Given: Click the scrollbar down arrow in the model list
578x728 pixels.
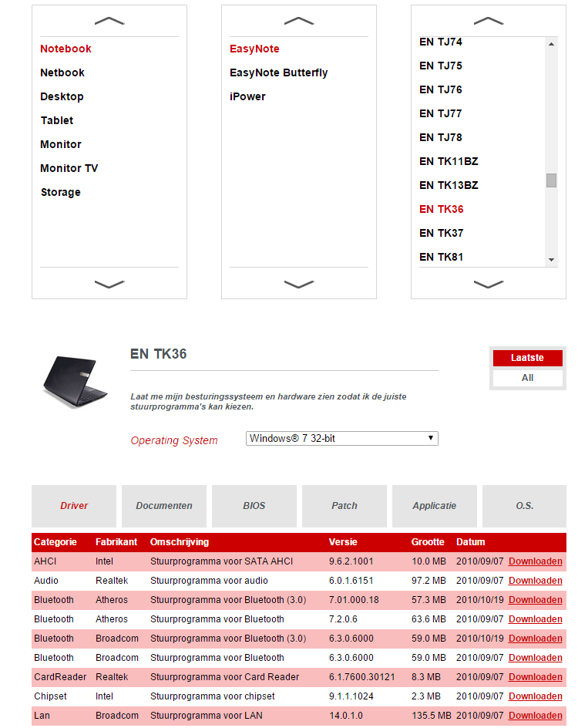Looking at the screenshot, I should (551, 260).
